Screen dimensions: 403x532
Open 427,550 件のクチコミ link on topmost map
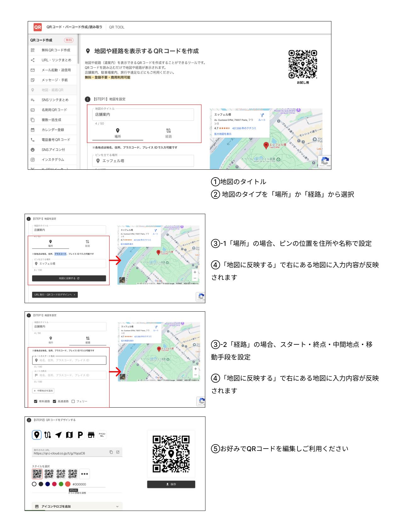pos(244,128)
